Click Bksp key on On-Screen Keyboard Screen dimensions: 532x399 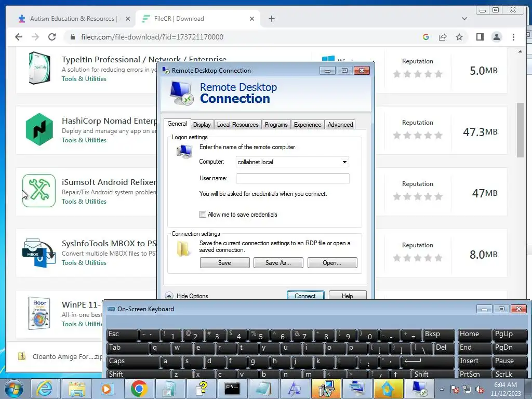(439, 335)
